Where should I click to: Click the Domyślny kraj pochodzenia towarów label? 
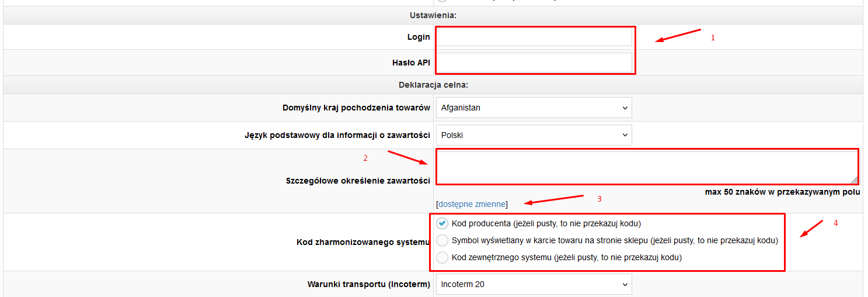coord(356,108)
